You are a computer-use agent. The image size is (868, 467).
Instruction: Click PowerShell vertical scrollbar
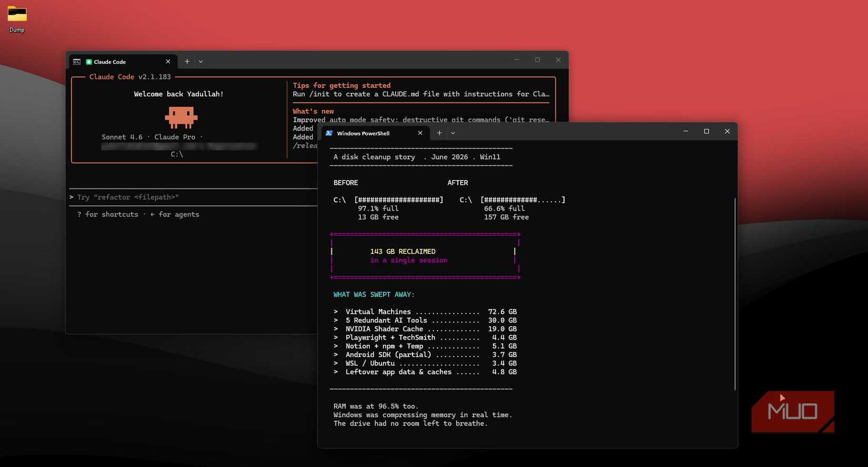coord(734,294)
